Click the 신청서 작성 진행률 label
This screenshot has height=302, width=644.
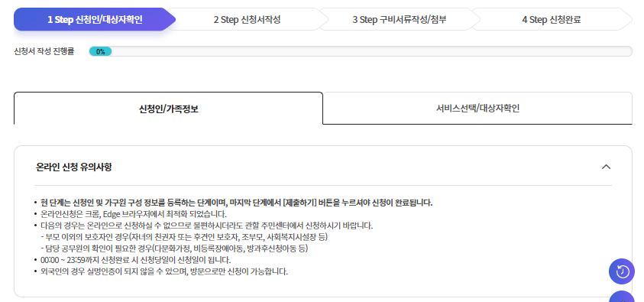click(44, 51)
